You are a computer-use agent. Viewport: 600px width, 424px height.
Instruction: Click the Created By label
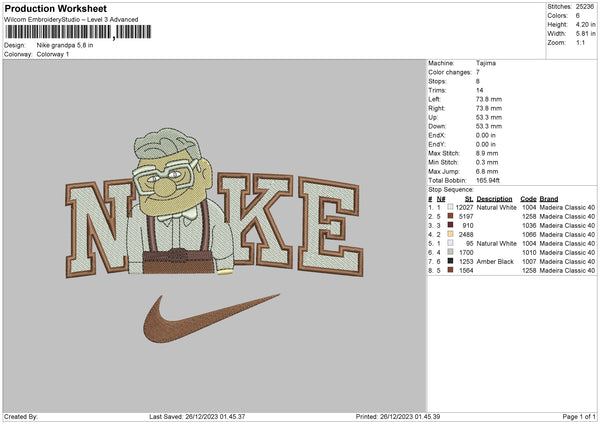click(x=21, y=416)
